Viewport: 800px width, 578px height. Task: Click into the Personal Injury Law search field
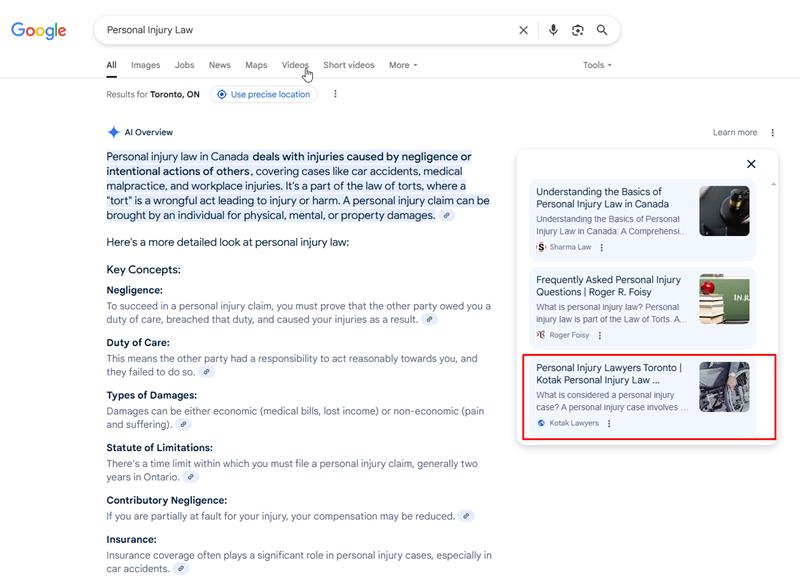300,30
